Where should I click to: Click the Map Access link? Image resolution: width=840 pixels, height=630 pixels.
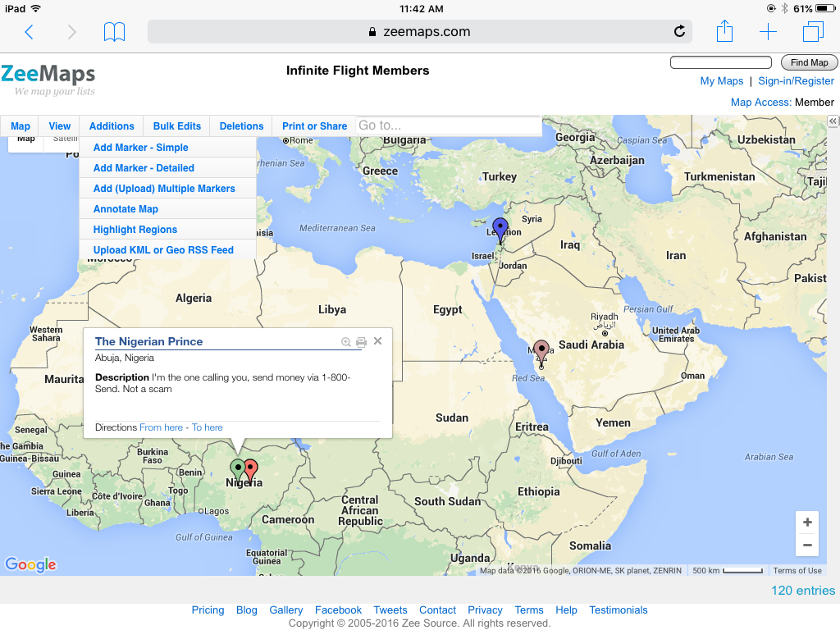point(760,103)
